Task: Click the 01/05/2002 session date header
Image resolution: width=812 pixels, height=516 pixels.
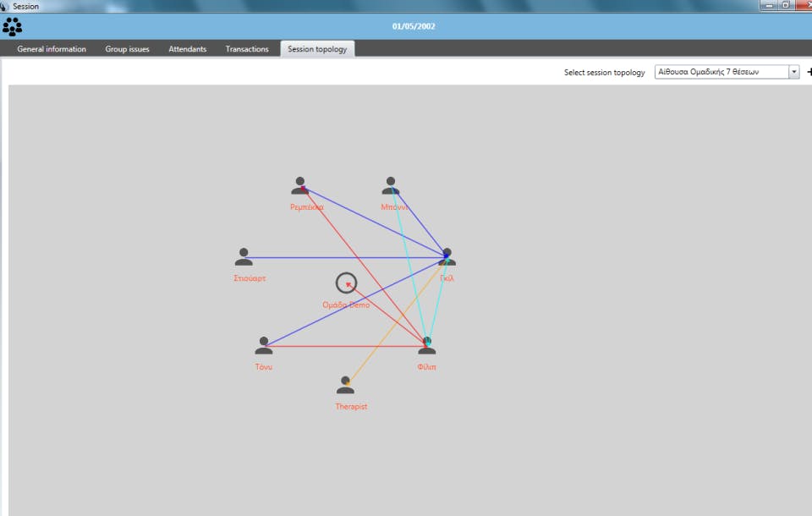Action: pyautogui.click(x=414, y=26)
